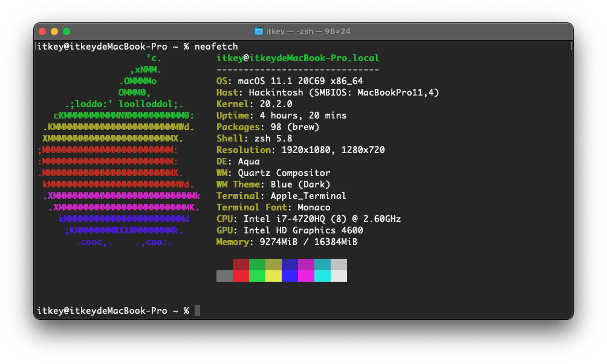
Task: Click the Terminal Font value 'Monaco'
Action: tap(314, 207)
